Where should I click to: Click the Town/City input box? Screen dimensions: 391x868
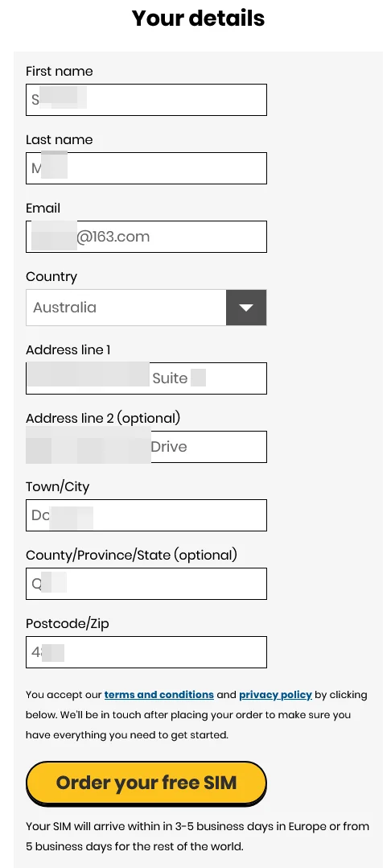146,515
